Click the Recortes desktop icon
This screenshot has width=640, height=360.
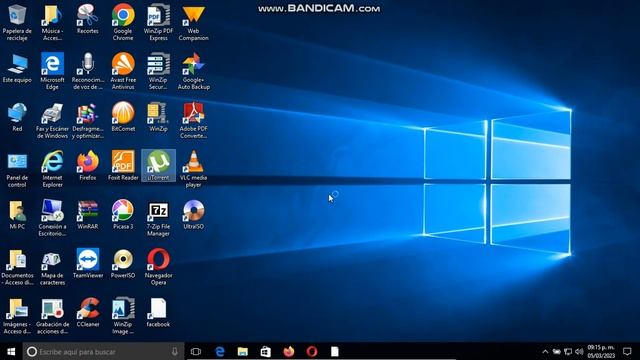87,19
